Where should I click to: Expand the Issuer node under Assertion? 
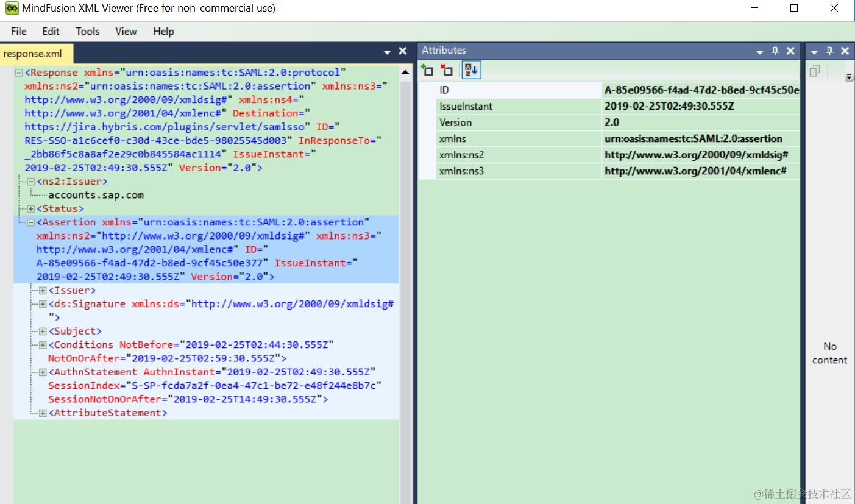click(43, 291)
